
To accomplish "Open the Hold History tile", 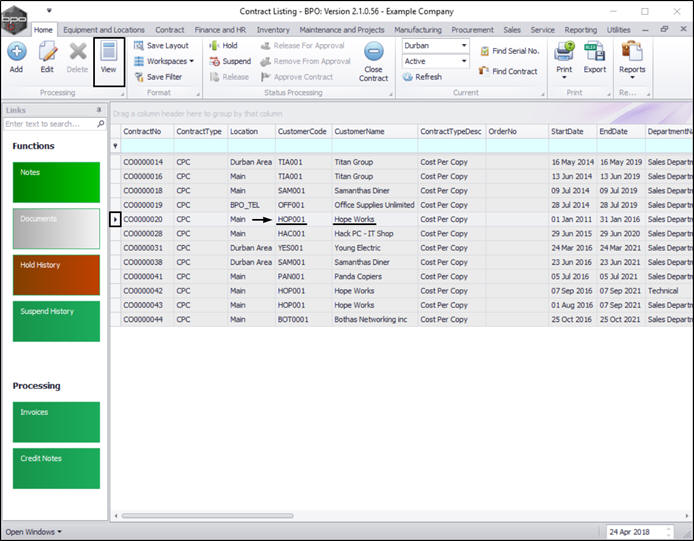I will (x=56, y=275).
